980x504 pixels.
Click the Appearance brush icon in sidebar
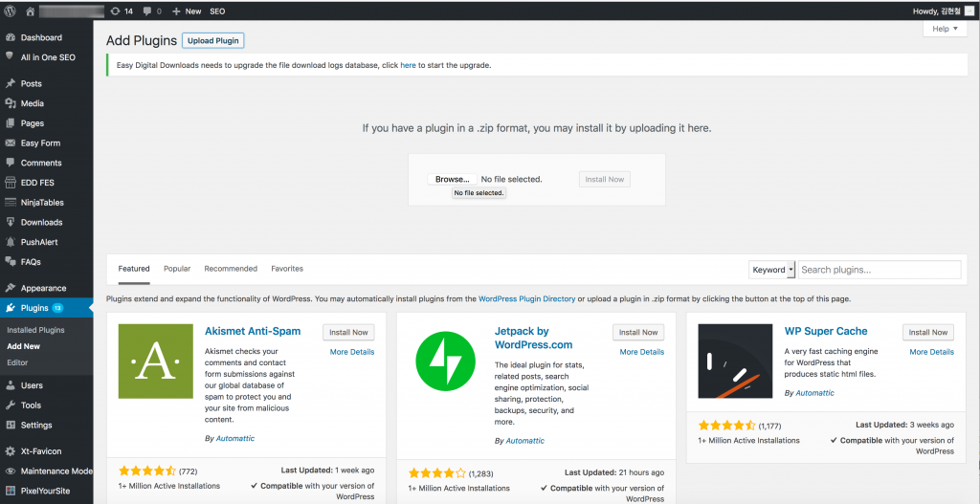tap(10, 289)
